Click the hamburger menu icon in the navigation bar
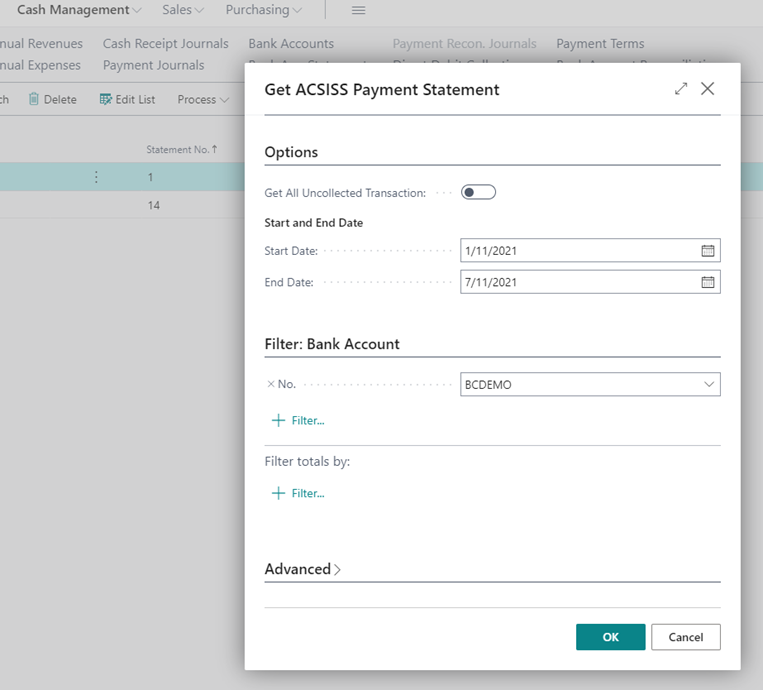Image resolution: width=763 pixels, height=690 pixels. pos(358,10)
